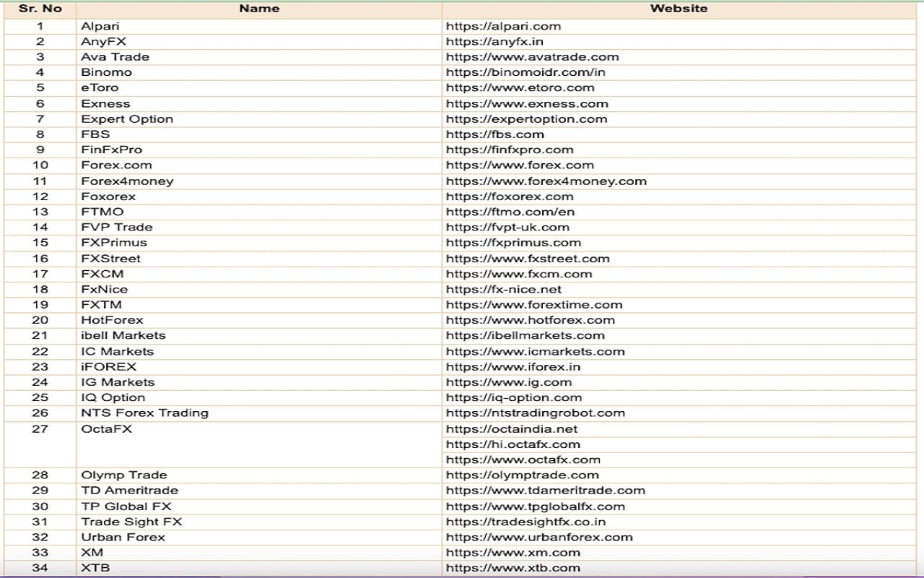Open the https://octaindia.net link
Screen dimensions: 924x578
(512, 429)
